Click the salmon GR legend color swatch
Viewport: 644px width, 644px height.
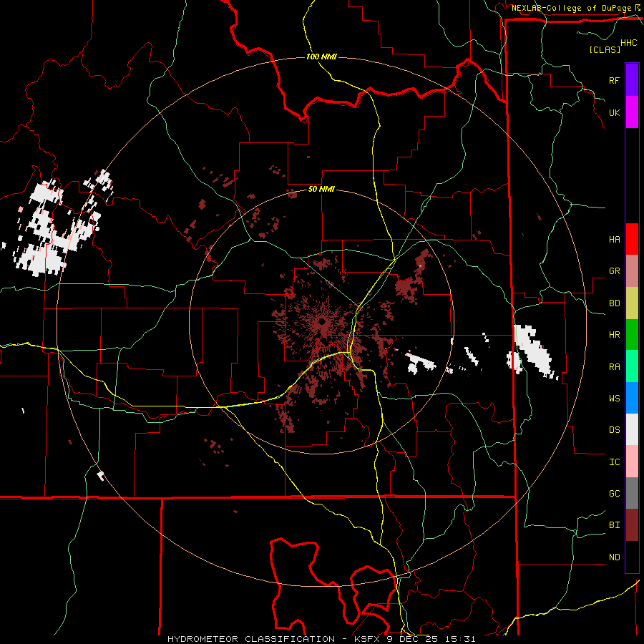click(632, 270)
